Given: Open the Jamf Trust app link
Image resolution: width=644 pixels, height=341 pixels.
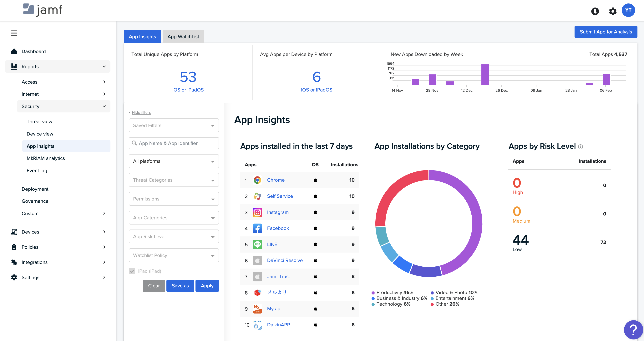Looking at the screenshot, I should coord(278,277).
